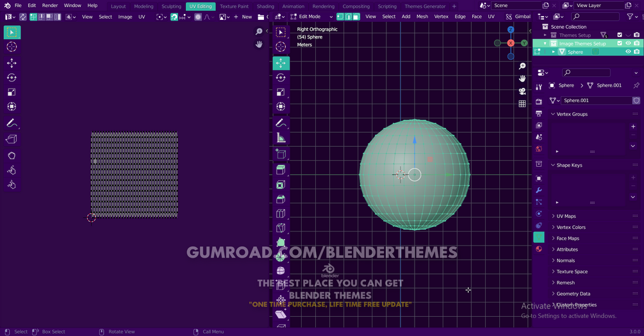Open the Output properties tab (printer icon)
The image size is (644, 336).
click(539, 113)
